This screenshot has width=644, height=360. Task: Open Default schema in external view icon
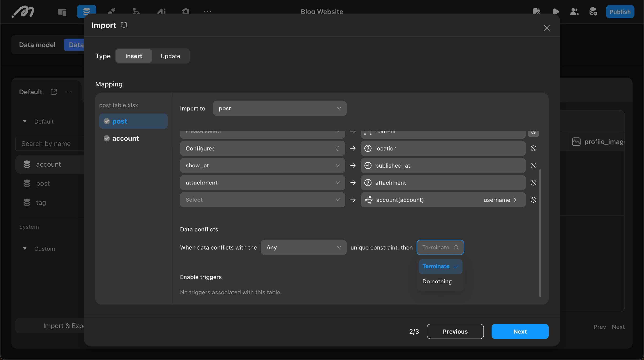pyautogui.click(x=54, y=92)
